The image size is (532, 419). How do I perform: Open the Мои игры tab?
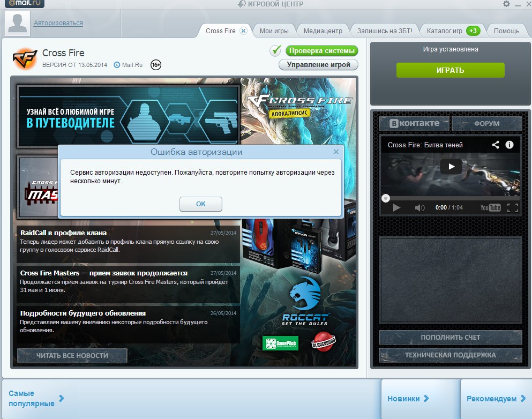[274, 31]
